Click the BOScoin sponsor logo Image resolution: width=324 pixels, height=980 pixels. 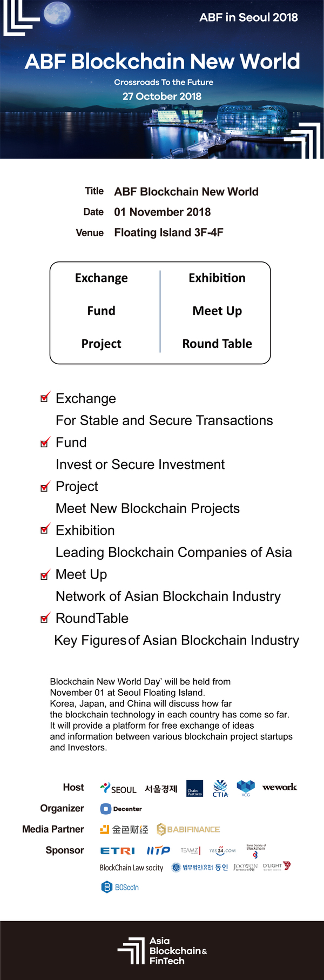click(x=120, y=887)
